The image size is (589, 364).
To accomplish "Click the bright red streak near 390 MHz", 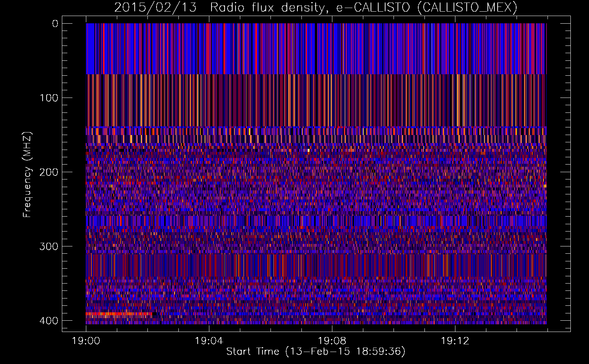I will click(x=116, y=313).
